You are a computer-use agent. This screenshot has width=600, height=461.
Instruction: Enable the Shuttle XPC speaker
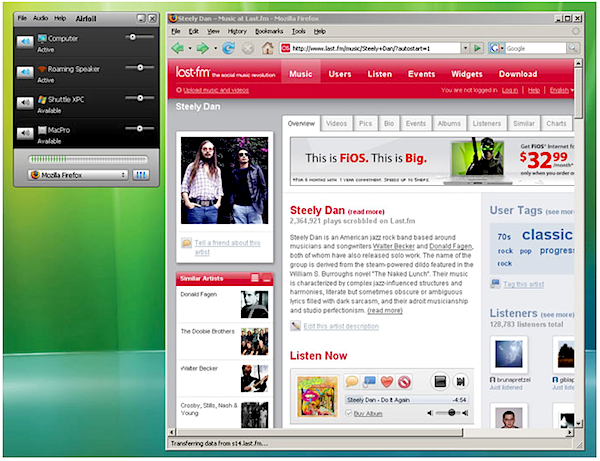(x=26, y=104)
